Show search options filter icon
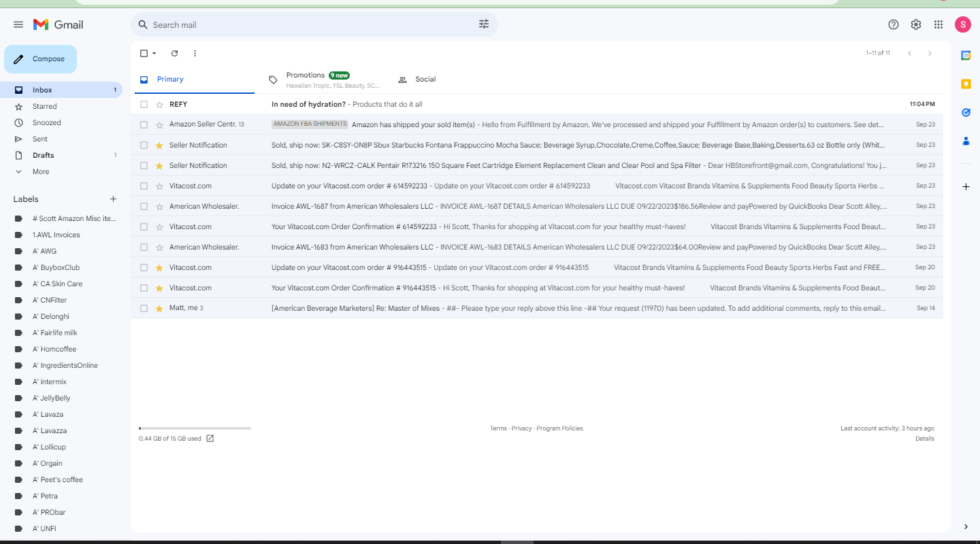 484,24
